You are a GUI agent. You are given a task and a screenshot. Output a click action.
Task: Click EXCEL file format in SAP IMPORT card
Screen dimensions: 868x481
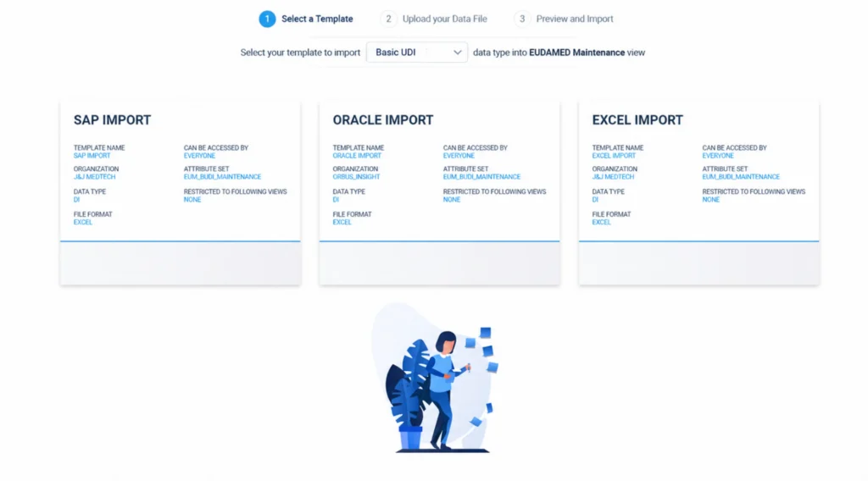pos(83,222)
